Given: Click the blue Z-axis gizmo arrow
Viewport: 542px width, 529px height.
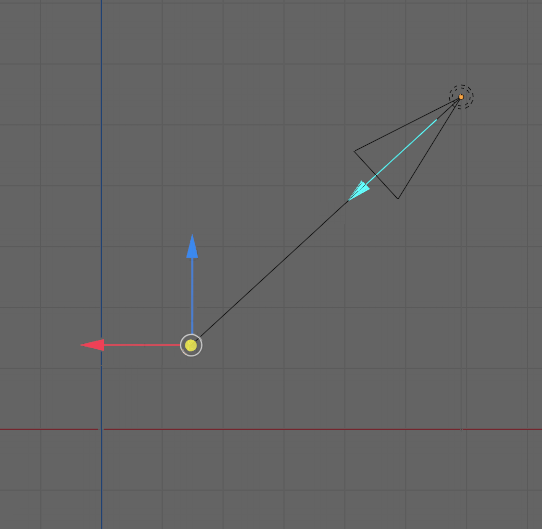Looking at the screenshot, I should point(192,247).
